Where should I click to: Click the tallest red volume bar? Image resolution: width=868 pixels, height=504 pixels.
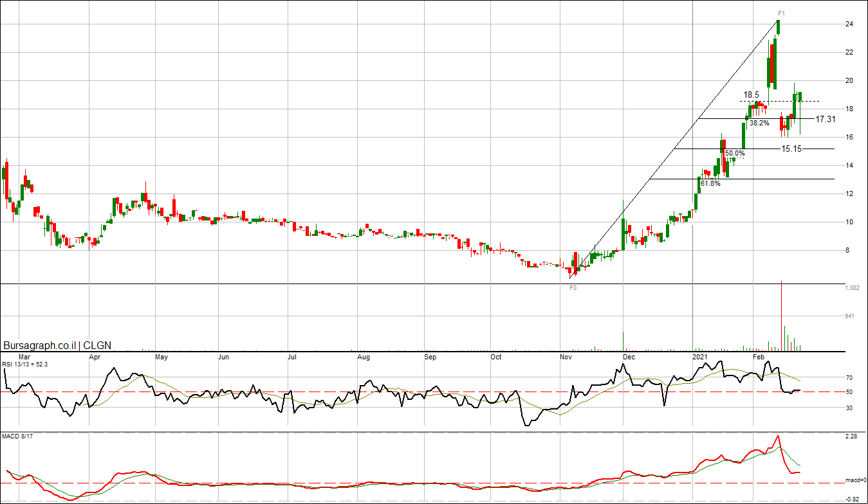coord(781,315)
